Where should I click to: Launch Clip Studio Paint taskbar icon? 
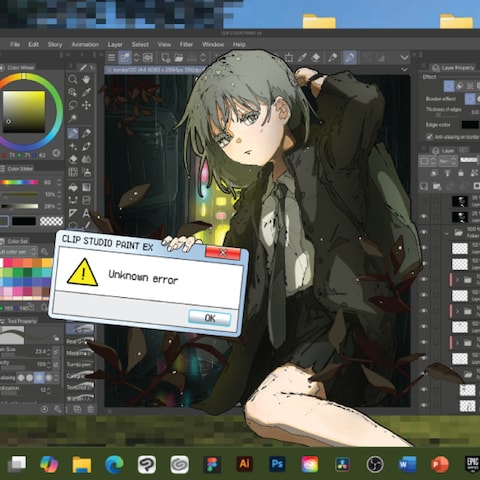click(147, 464)
